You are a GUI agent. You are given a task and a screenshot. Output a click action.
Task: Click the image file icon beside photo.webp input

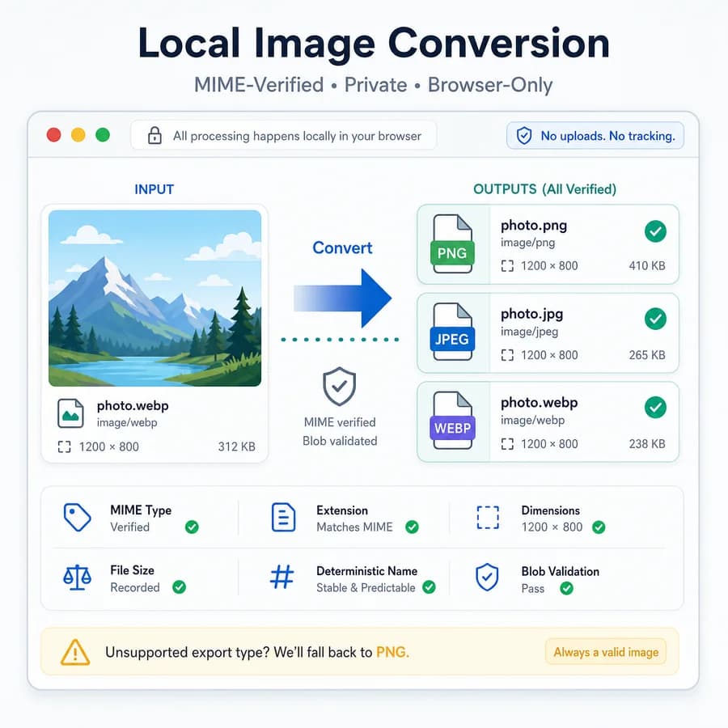point(70,413)
